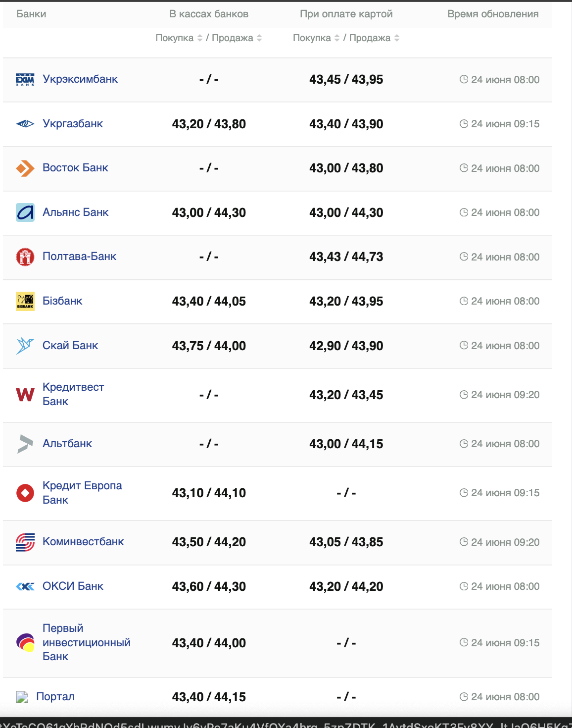Click the Первый инвестиционный Банк logo

(25, 643)
